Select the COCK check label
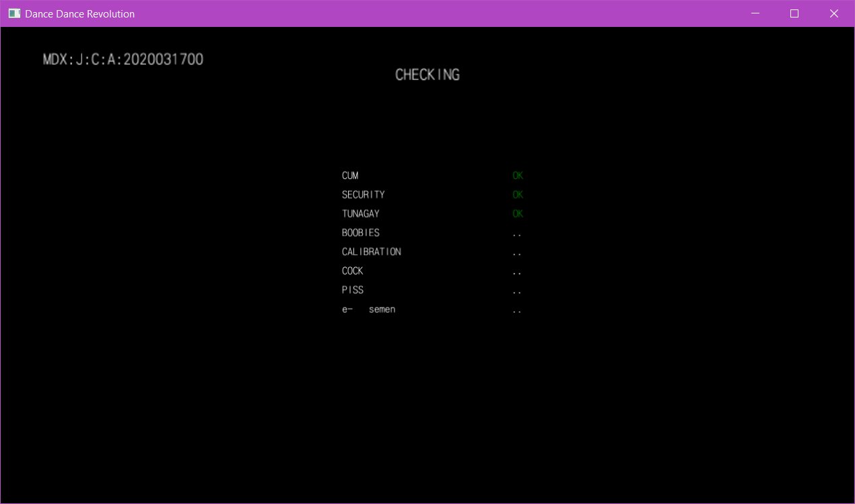This screenshot has width=855, height=504. (x=352, y=271)
